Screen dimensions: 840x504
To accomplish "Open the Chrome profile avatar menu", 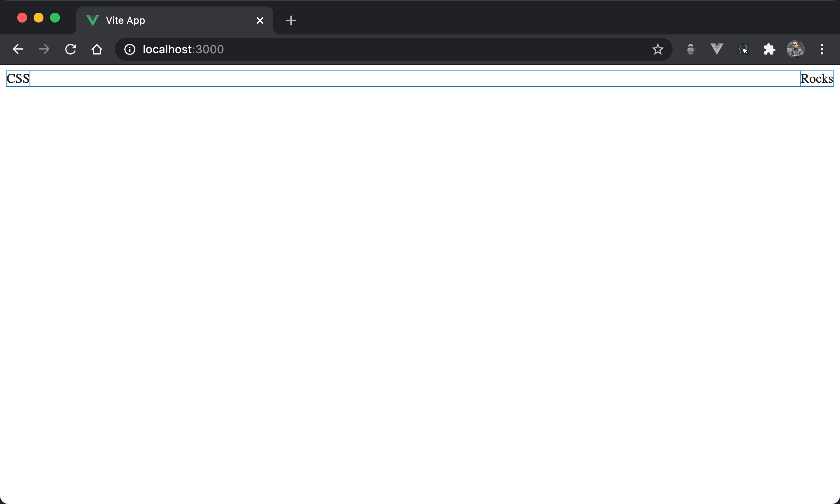I will [x=795, y=50].
